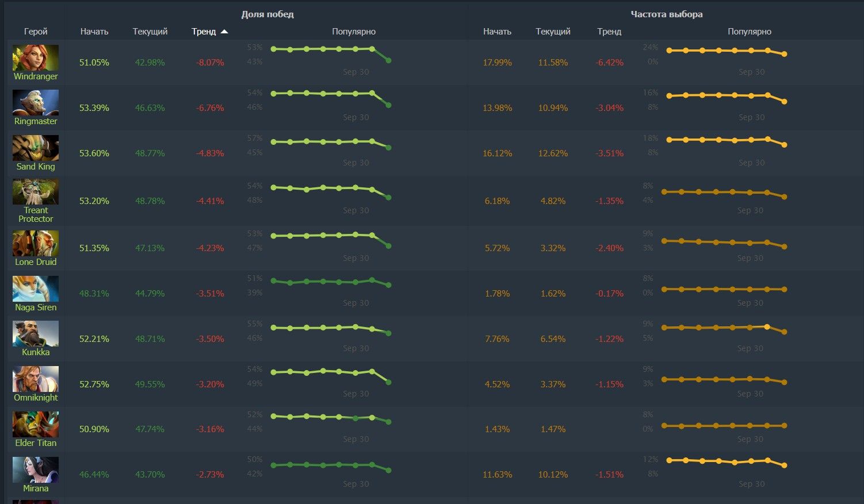Open Windranger hero portrait
The width and height of the screenshot is (864, 504).
(36, 57)
